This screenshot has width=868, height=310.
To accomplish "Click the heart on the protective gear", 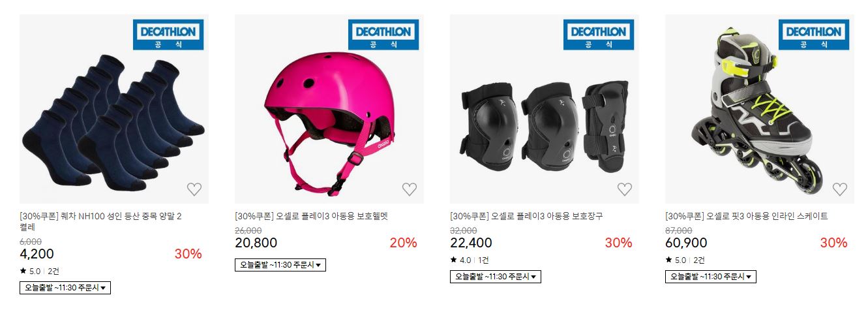I will pos(625,189).
